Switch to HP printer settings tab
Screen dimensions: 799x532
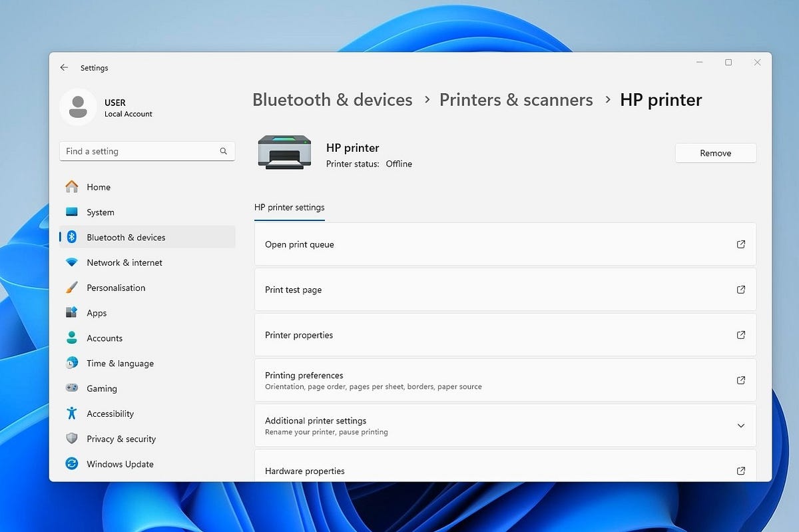289,207
